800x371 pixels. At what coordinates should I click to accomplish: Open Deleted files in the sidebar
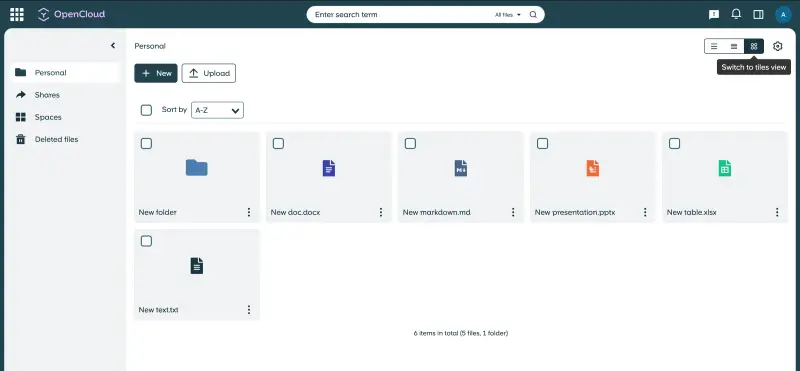pyautogui.click(x=66, y=139)
